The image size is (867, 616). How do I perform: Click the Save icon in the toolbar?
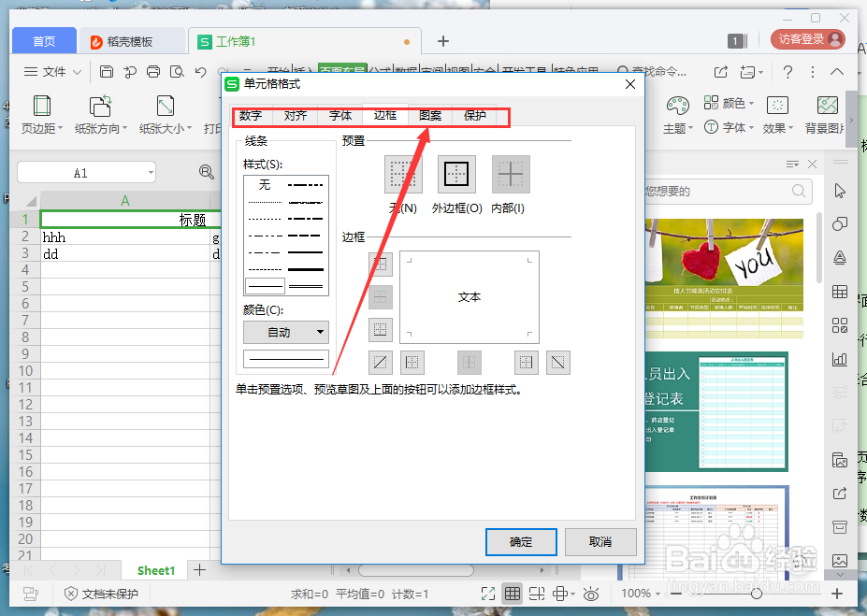point(107,71)
